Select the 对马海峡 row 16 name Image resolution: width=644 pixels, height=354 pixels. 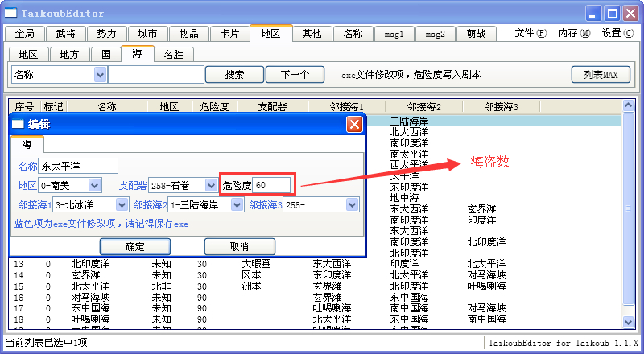click(x=90, y=297)
